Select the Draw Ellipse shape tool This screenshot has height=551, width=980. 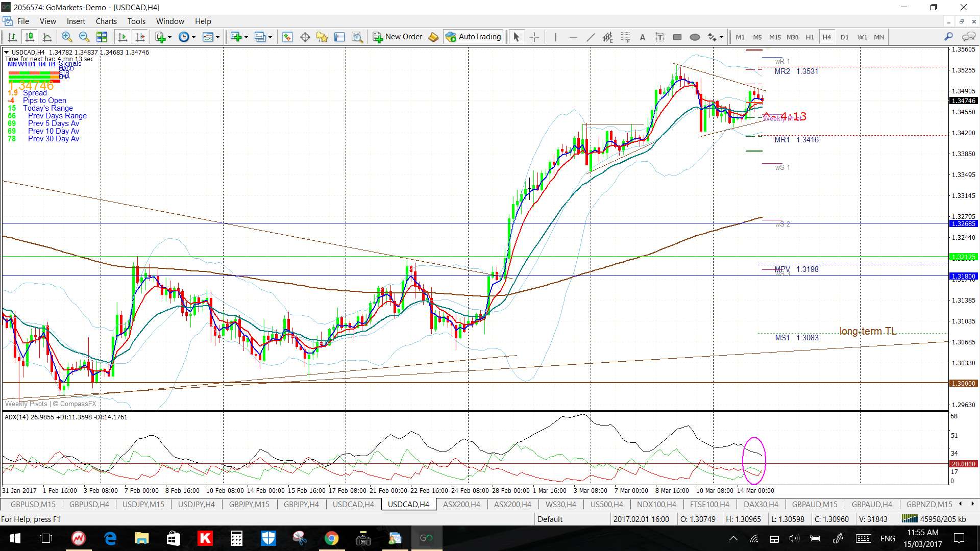click(x=695, y=37)
